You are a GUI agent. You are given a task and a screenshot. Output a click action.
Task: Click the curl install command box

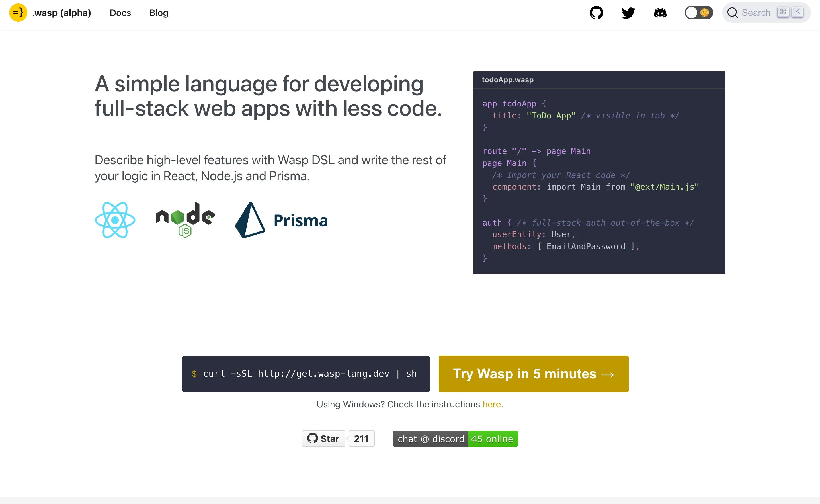coord(306,374)
